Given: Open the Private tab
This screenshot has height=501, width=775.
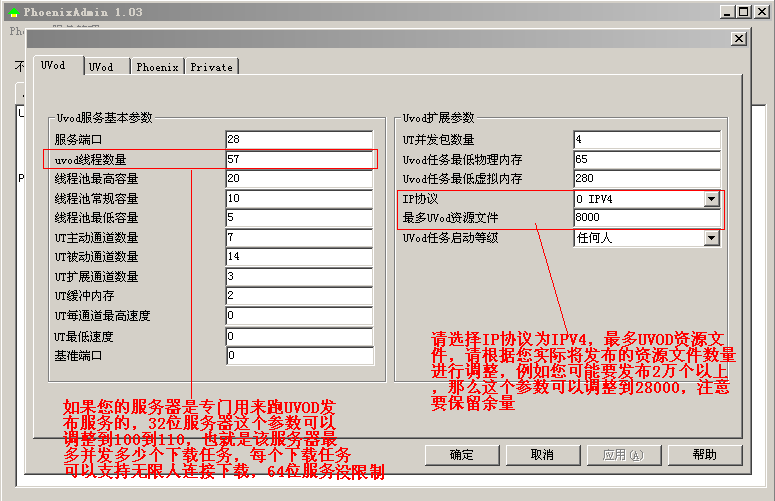Looking at the screenshot, I should click(212, 67).
